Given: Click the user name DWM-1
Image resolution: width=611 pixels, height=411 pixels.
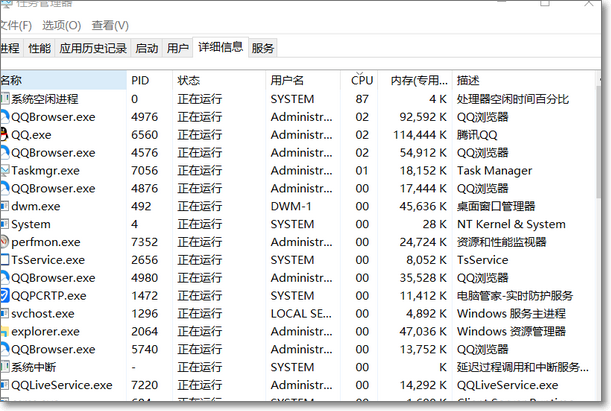Looking at the screenshot, I should click(291, 206).
